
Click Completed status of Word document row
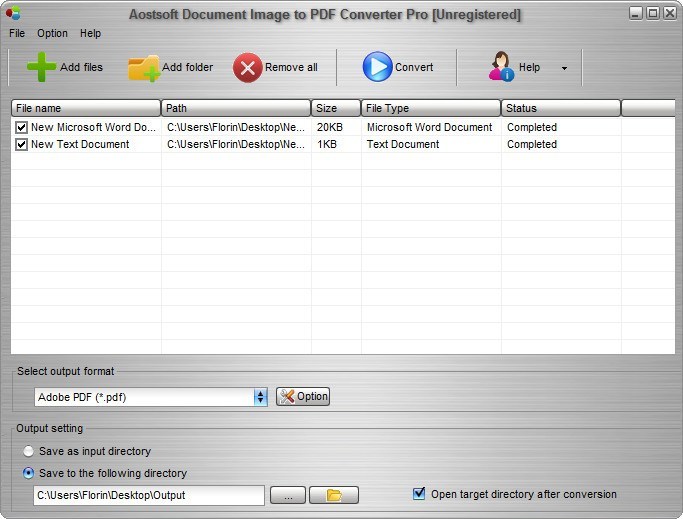coord(532,127)
